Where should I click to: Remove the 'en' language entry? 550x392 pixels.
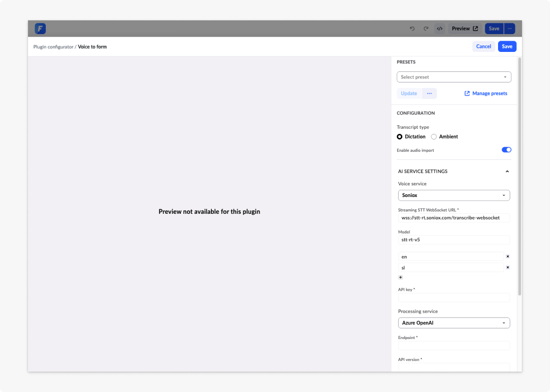click(508, 256)
